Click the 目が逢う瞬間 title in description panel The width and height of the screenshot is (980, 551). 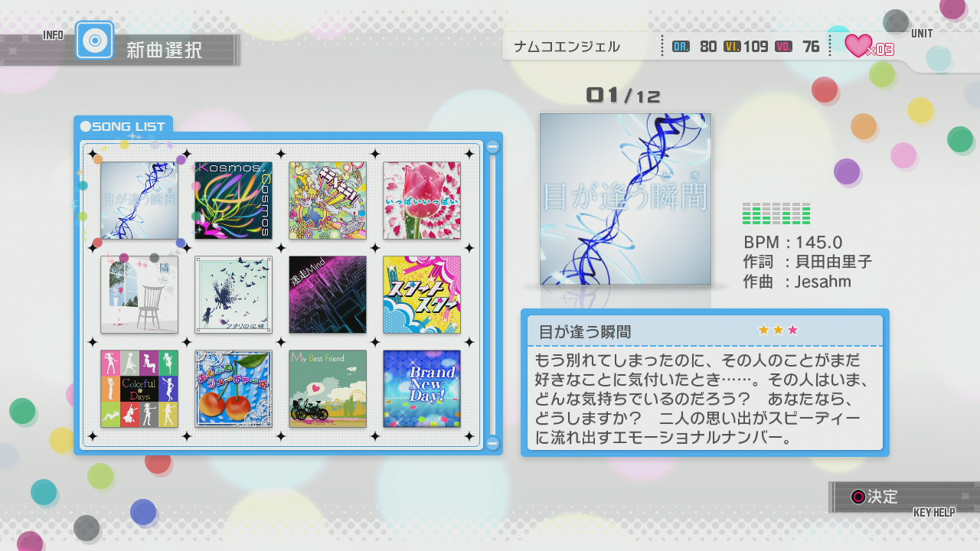[585, 331]
